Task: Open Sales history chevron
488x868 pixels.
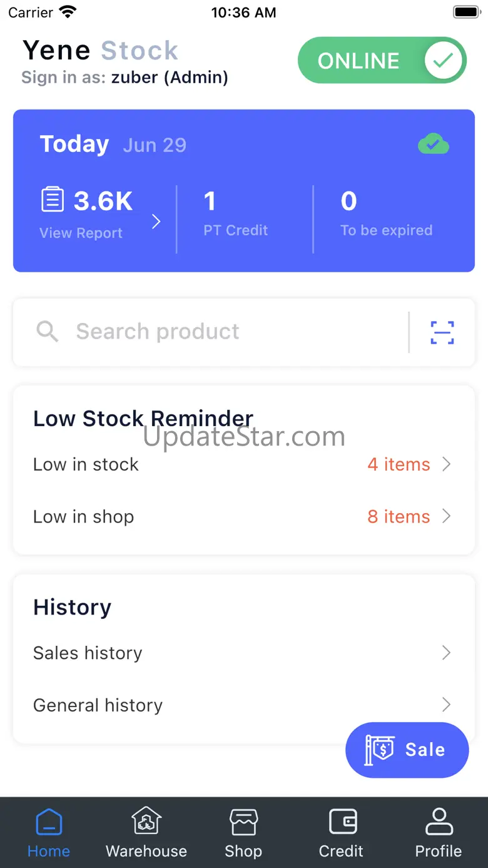Action: (x=446, y=653)
